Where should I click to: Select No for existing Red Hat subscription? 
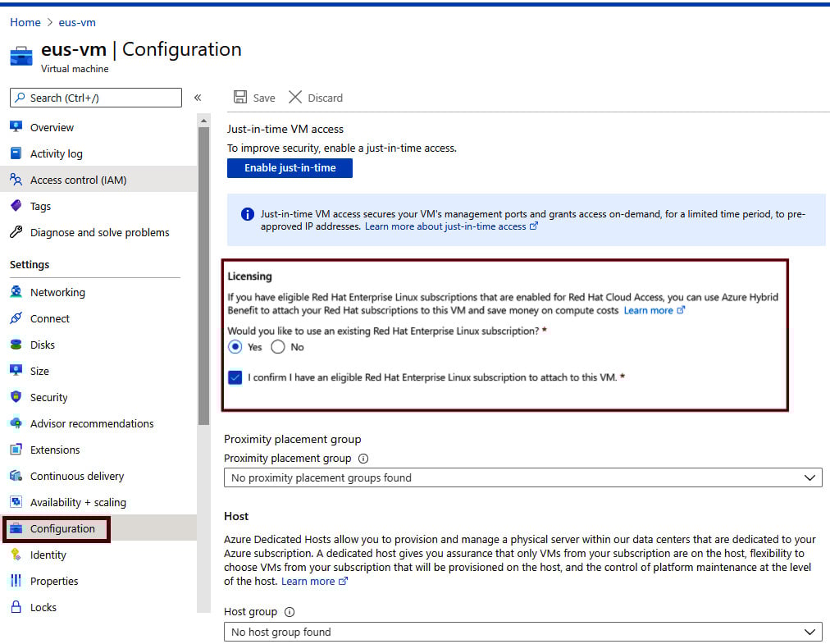click(278, 347)
